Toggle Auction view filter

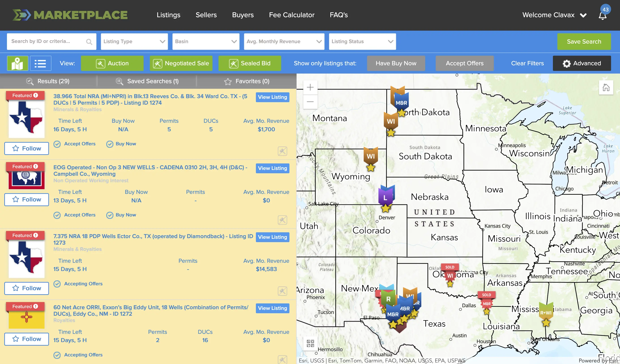pos(112,63)
